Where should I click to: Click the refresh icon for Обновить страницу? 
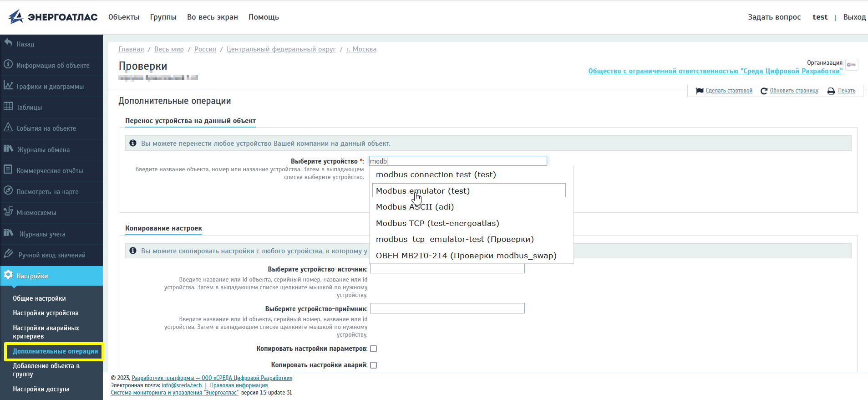click(764, 91)
